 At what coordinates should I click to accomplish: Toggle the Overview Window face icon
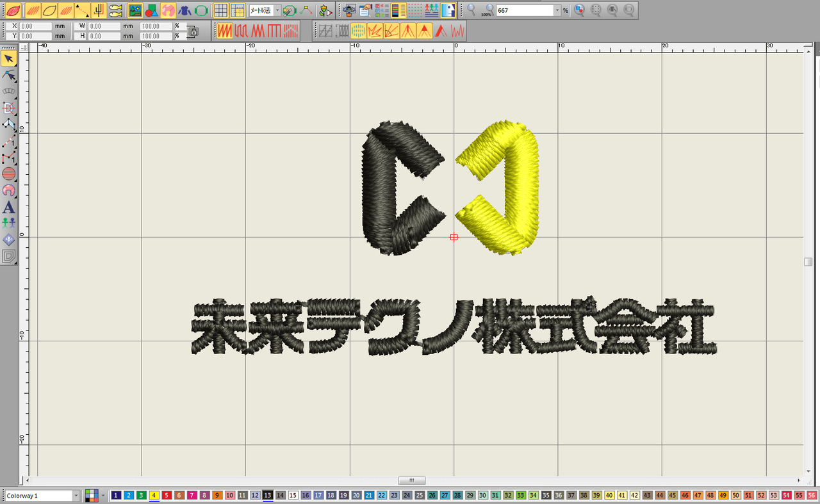coord(448,10)
